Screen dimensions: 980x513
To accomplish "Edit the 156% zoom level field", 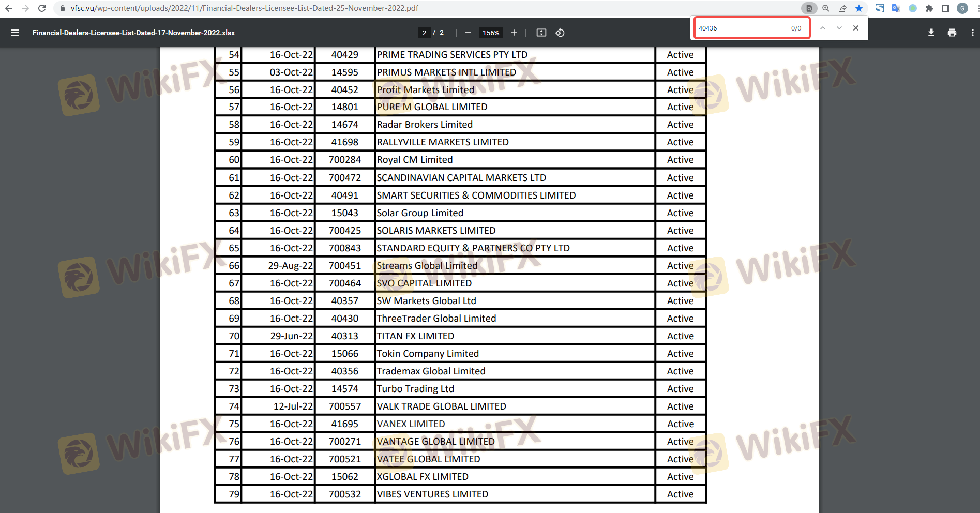I will click(x=490, y=33).
